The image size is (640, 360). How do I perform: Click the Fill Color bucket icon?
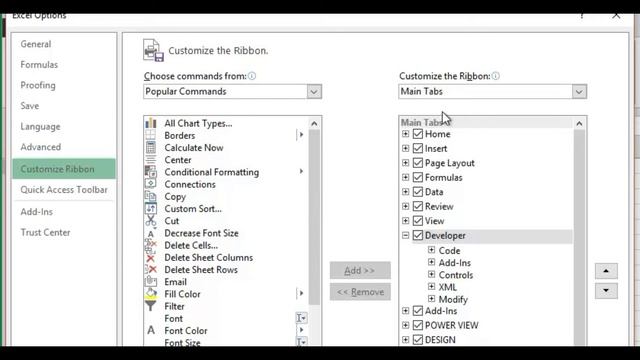pos(151,293)
